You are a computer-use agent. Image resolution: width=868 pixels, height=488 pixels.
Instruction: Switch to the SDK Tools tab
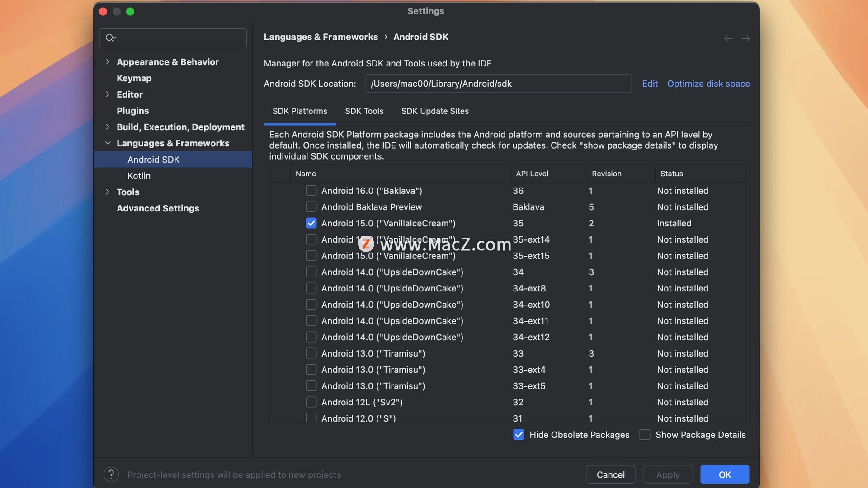[364, 111]
